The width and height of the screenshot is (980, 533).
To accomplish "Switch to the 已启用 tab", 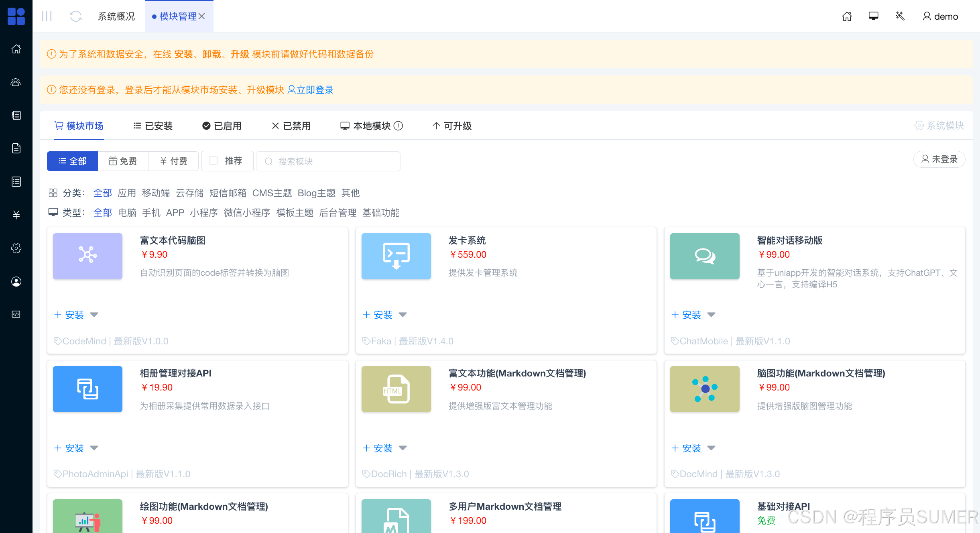I will [x=222, y=126].
